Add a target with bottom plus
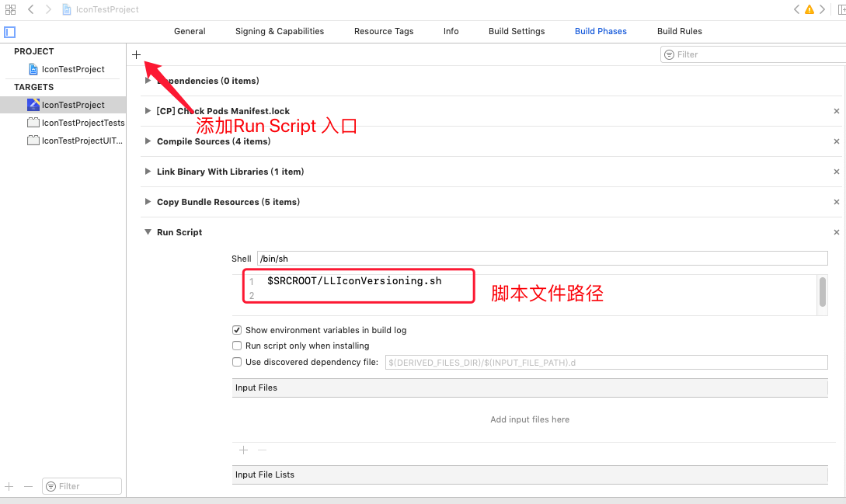 [x=9, y=486]
